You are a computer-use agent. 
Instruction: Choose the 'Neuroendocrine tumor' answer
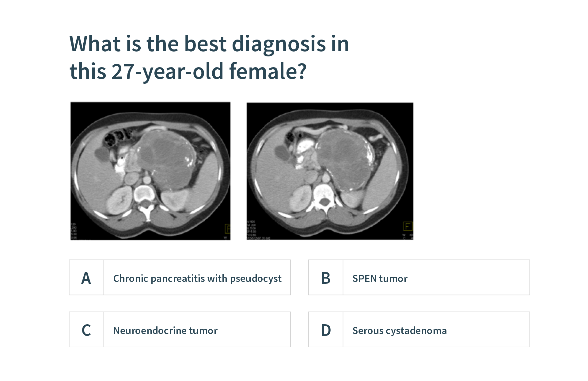165,330
